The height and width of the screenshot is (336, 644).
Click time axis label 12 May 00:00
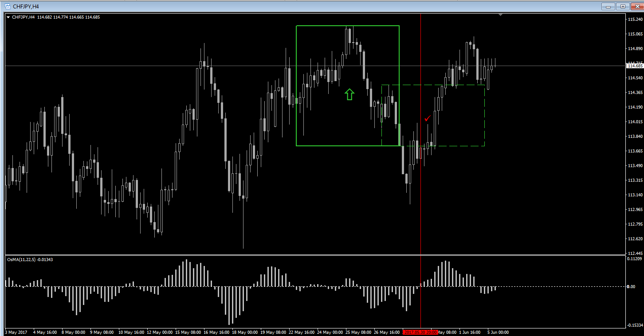tap(160, 332)
